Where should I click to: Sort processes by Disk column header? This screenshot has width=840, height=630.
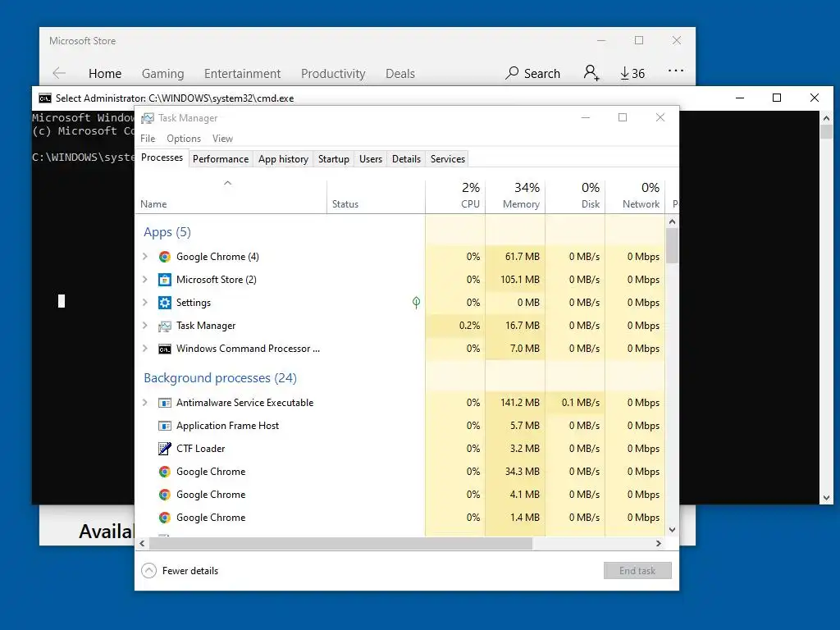click(575, 195)
